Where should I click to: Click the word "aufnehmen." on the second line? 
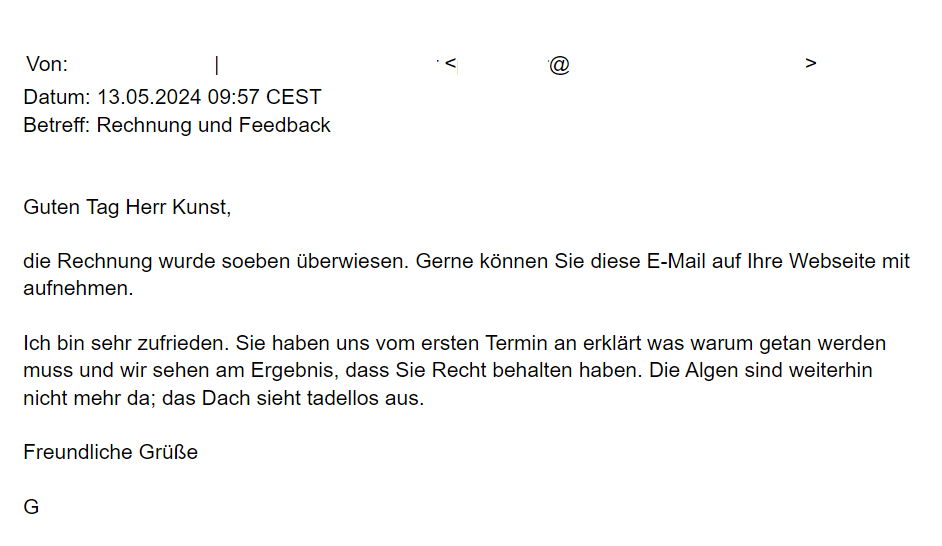[78, 288]
